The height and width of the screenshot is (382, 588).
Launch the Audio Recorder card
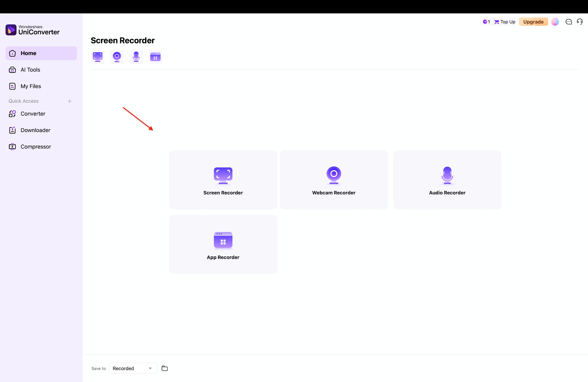(x=447, y=180)
